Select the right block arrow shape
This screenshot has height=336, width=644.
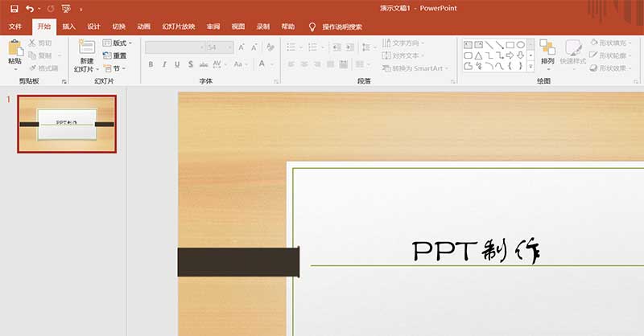point(510,55)
